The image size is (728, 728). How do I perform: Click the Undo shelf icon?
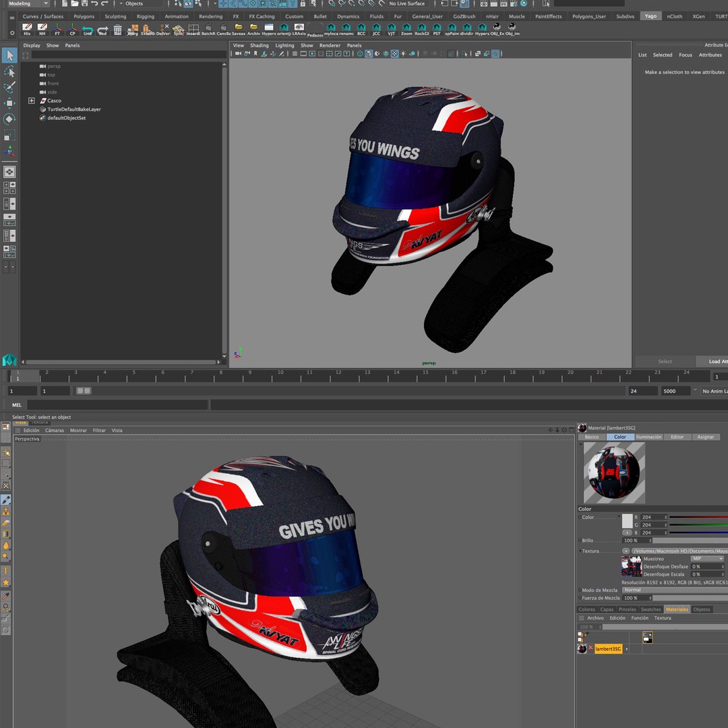pyautogui.click(x=87, y=30)
